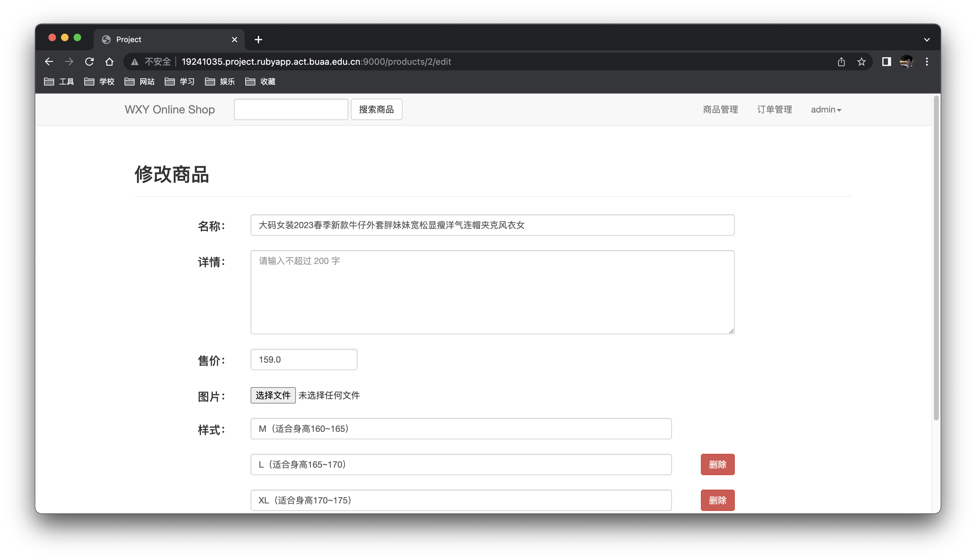Open Chrome's three-dot menu
Image resolution: width=976 pixels, height=560 pixels.
click(x=927, y=62)
